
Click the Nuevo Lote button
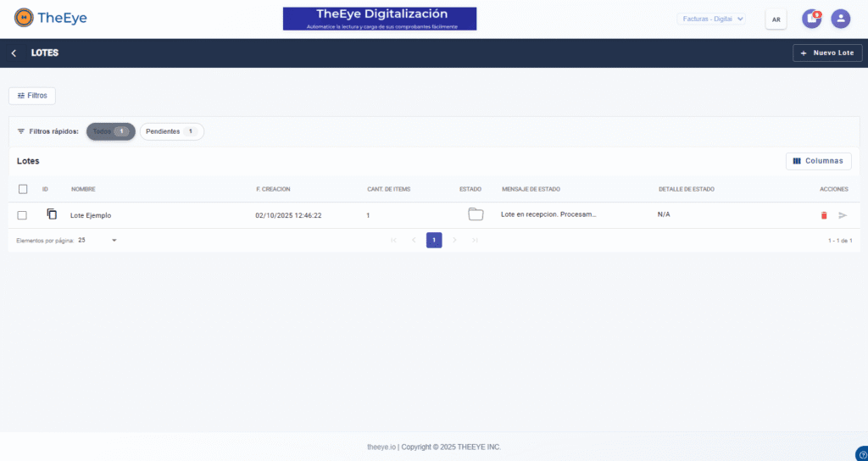click(827, 53)
